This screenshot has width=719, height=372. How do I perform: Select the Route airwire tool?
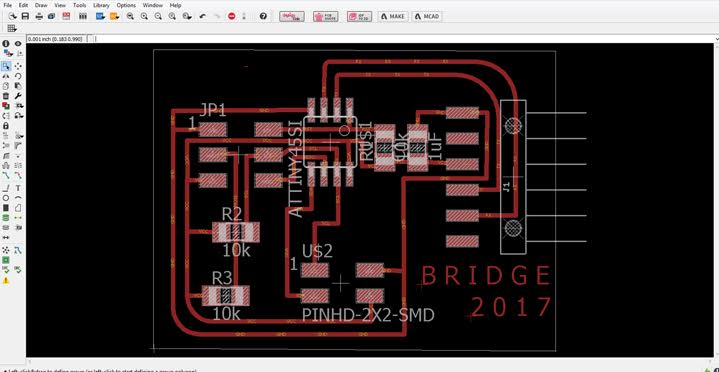(x=6, y=175)
